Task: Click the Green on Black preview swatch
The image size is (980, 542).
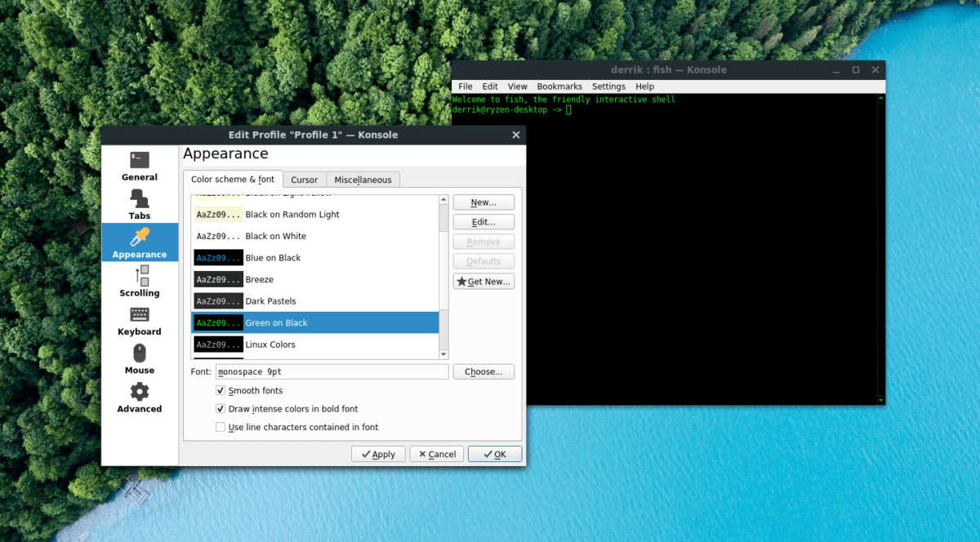Action: point(218,322)
